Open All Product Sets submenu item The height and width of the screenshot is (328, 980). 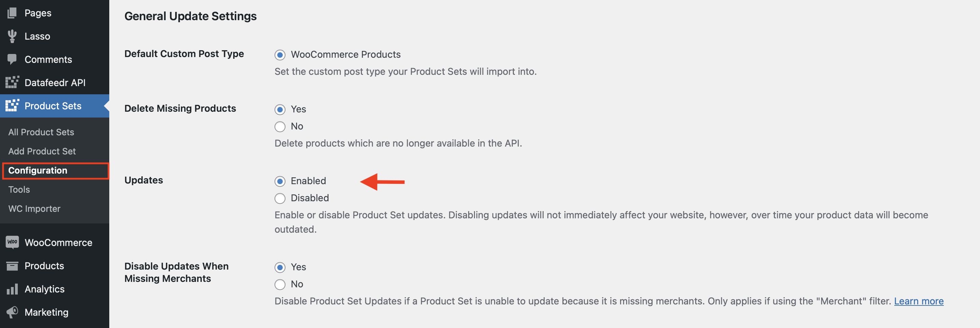(41, 132)
